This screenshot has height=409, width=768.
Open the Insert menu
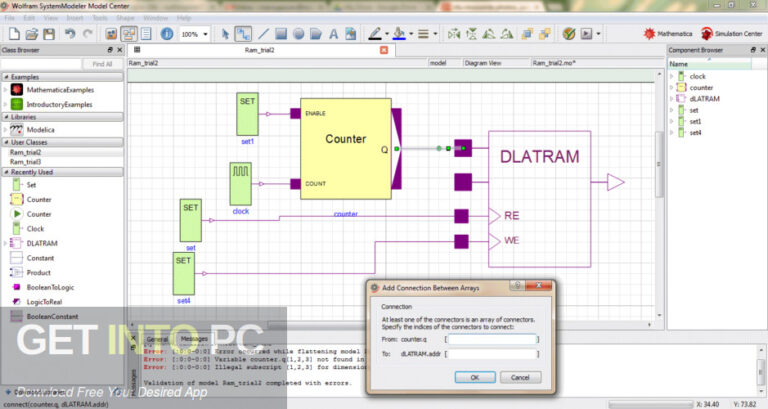[x=75, y=18]
